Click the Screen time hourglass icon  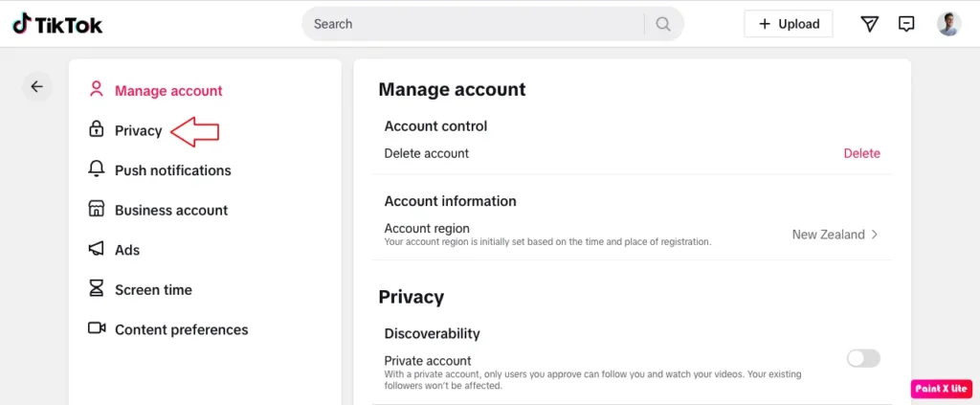click(96, 289)
